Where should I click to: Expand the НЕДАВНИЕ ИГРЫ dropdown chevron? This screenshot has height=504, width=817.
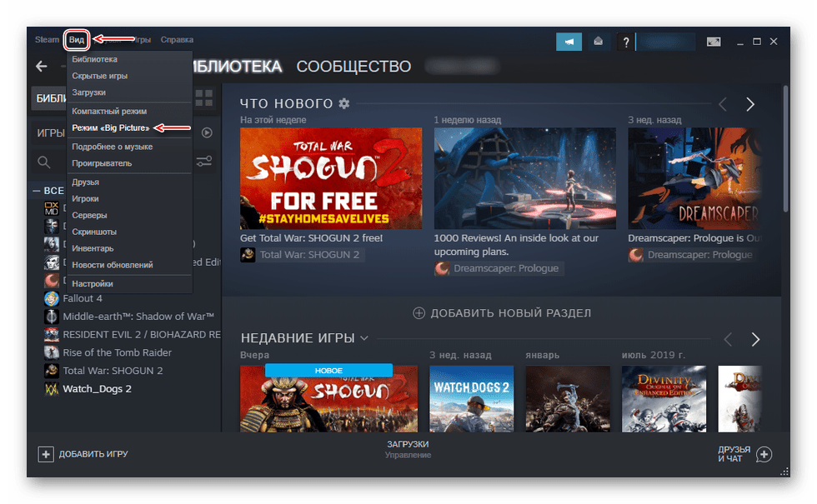[363, 338]
